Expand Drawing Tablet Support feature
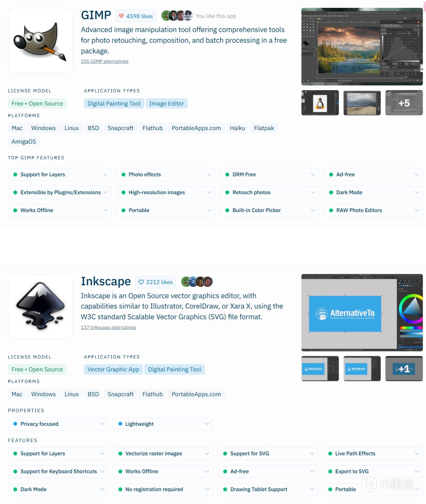The image size is (426, 504). pos(268,489)
